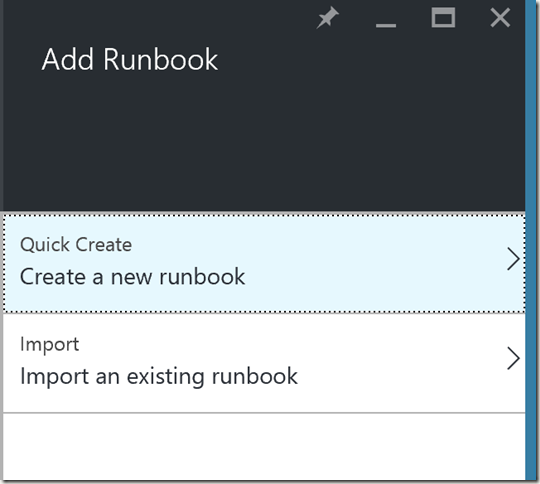
Task: Close the Add Runbook blade
Action: 500,18
